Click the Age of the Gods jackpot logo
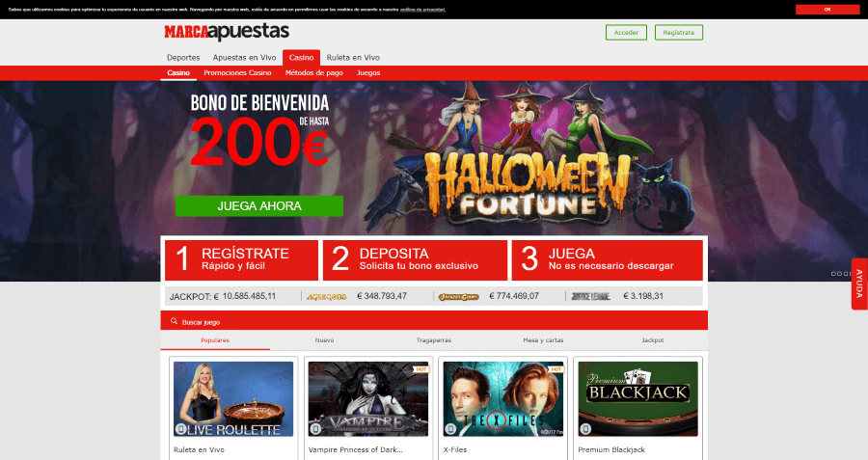Image resolution: width=868 pixels, height=460 pixels. click(x=327, y=297)
